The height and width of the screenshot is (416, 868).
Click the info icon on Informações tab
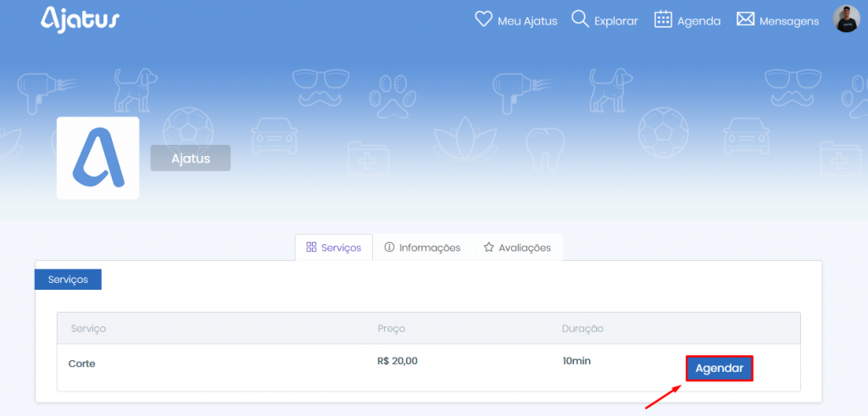coord(389,247)
